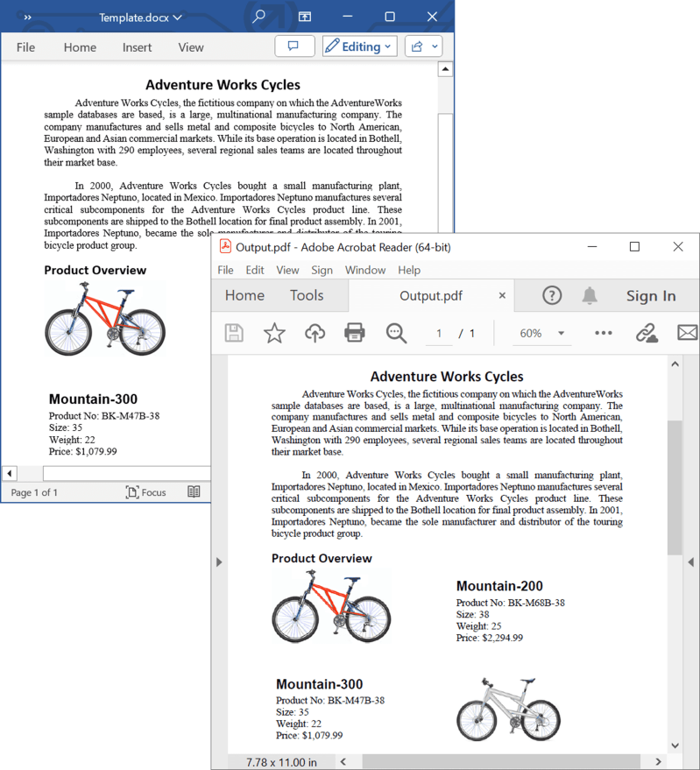
Task: Click the Mountain-200 heading in the PDF
Action: [499, 586]
